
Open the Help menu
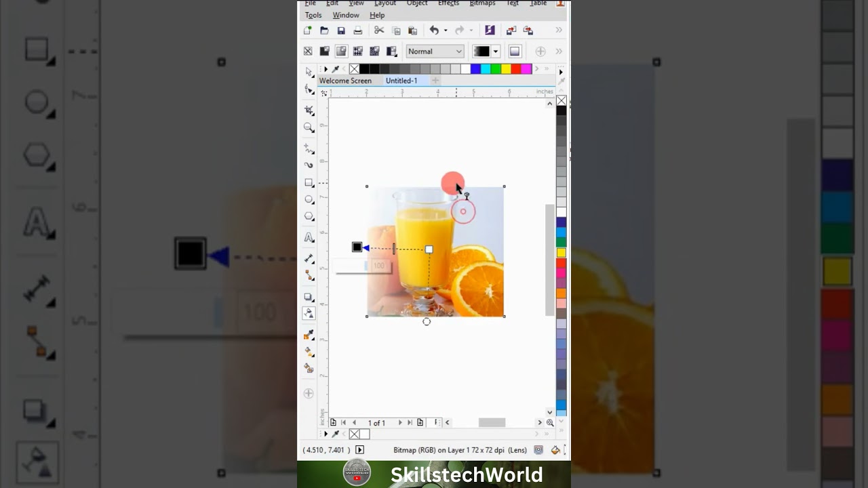[377, 15]
